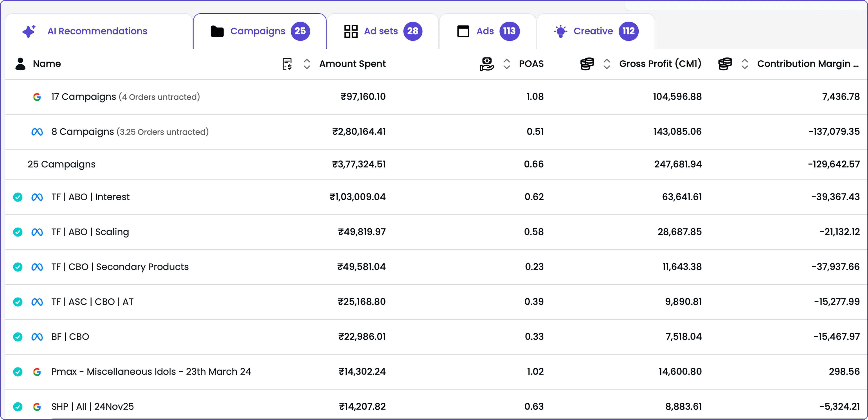Sort by the Amount Spent column arrows
The width and height of the screenshot is (868, 420).
point(307,64)
